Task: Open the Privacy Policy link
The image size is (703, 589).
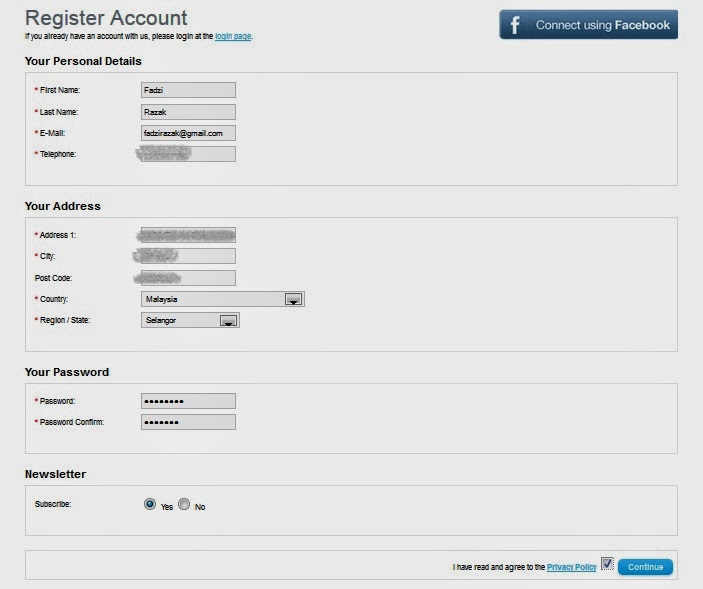Action: point(572,567)
